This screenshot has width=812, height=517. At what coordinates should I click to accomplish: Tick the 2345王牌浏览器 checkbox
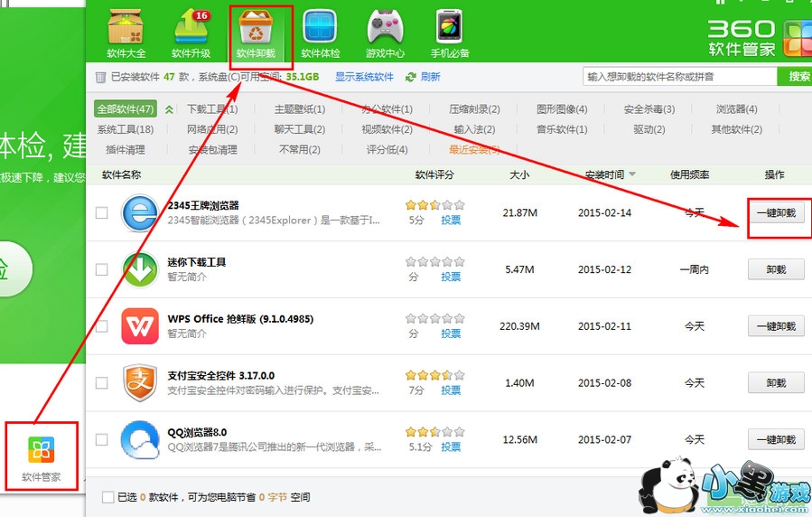(x=101, y=213)
